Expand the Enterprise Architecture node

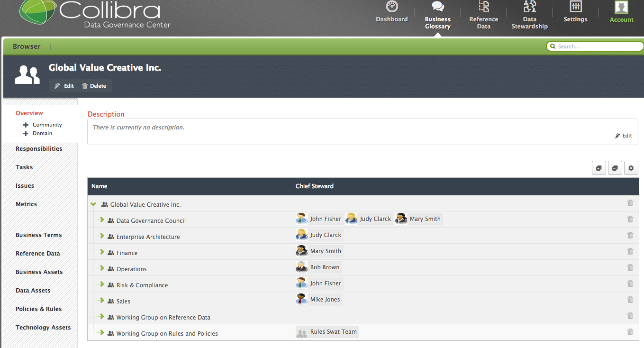pyautogui.click(x=102, y=236)
